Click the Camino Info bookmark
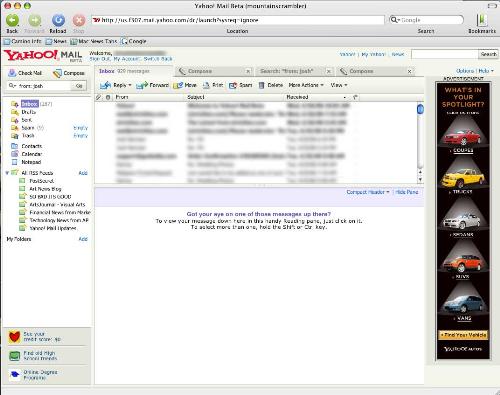Viewport: 500px width, 395px height. tap(23, 41)
